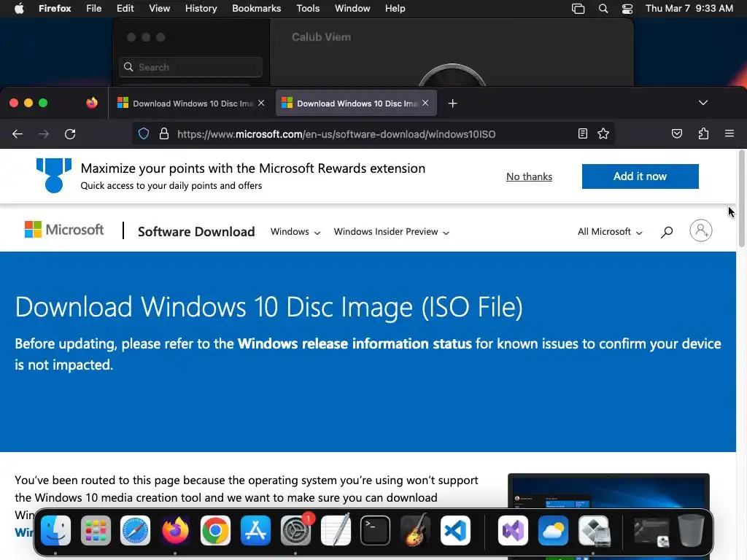Click the Firefox icon in the Dock

pyautogui.click(x=175, y=530)
